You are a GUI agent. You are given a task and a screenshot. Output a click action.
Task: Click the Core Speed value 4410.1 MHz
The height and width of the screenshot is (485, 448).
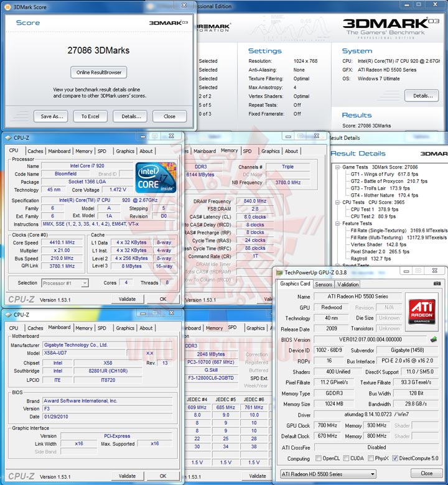coord(62,242)
